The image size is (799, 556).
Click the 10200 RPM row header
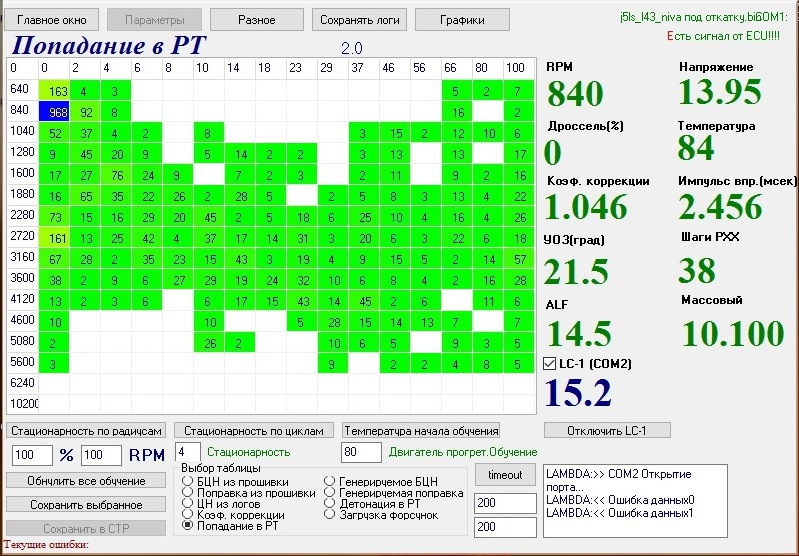tap(23, 404)
